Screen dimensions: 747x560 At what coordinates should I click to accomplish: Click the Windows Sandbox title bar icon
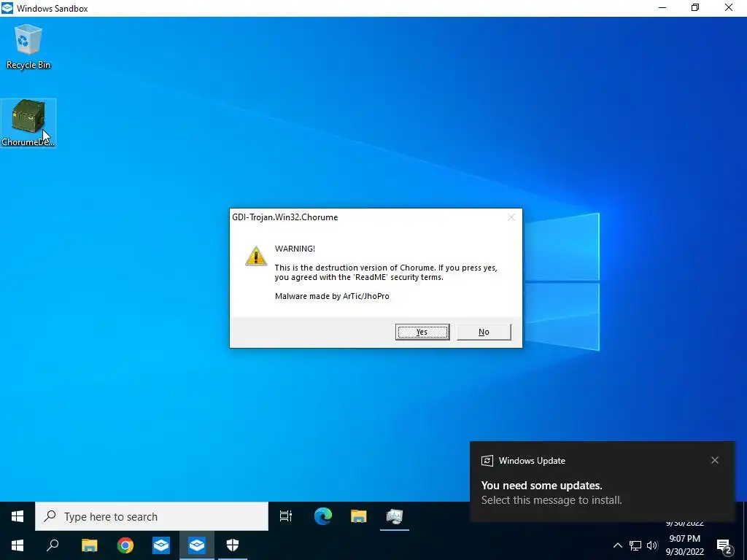coord(7,8)
